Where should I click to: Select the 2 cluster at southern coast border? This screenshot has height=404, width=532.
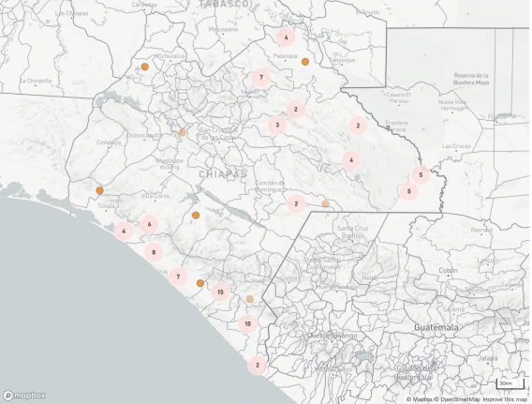(x=258, y=366)
